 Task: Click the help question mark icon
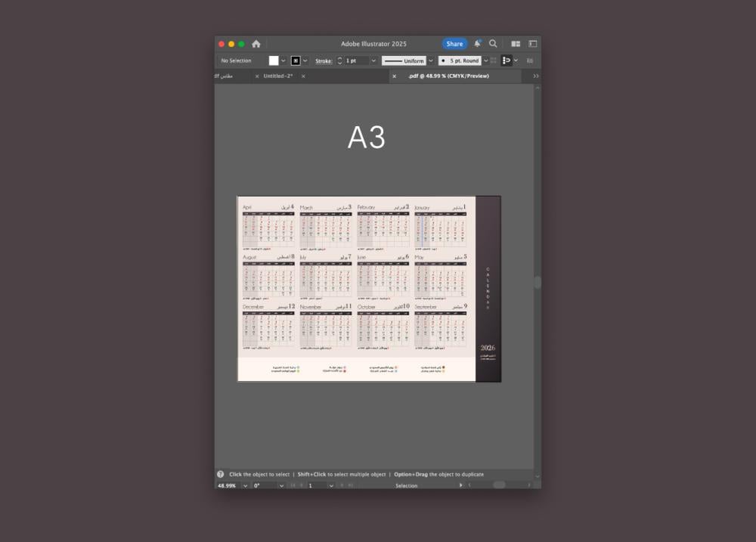221,475
